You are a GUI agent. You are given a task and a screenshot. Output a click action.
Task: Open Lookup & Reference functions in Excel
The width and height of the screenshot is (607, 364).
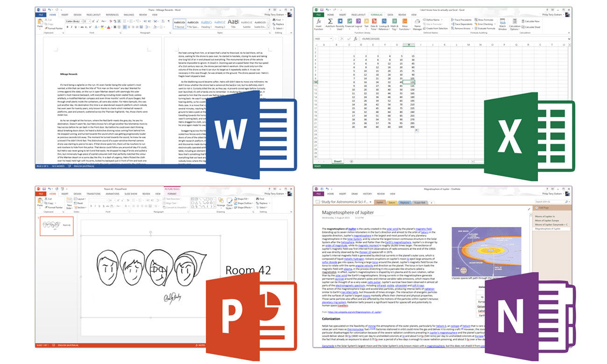click(x=384, y=25)
